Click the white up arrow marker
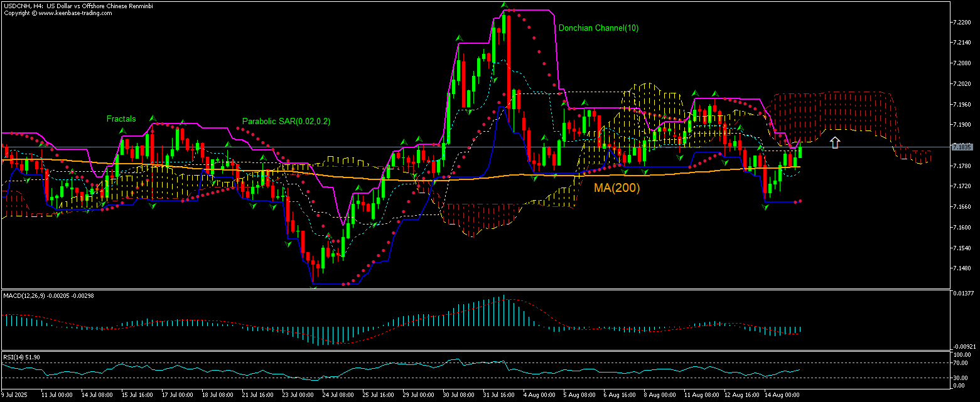 pos(834,142)
